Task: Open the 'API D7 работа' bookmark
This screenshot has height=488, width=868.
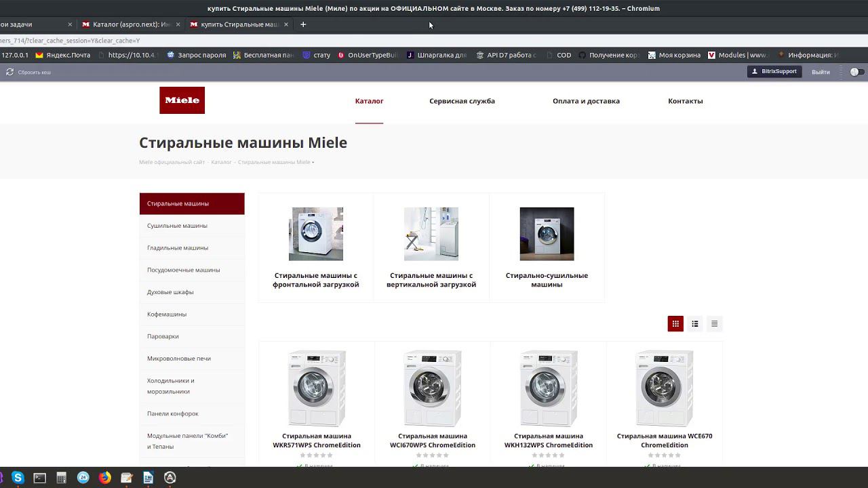Action: pyautogui.click(x=507, y=55)
